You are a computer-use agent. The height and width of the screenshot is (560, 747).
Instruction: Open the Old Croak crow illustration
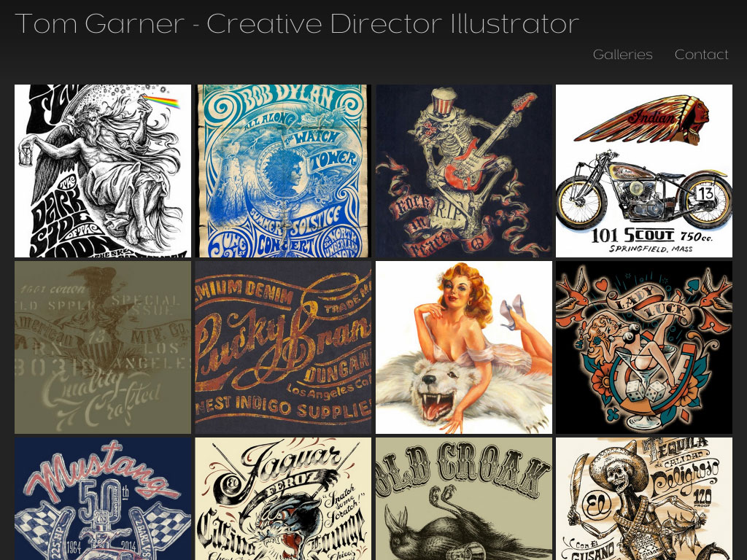tap(464, 499)
